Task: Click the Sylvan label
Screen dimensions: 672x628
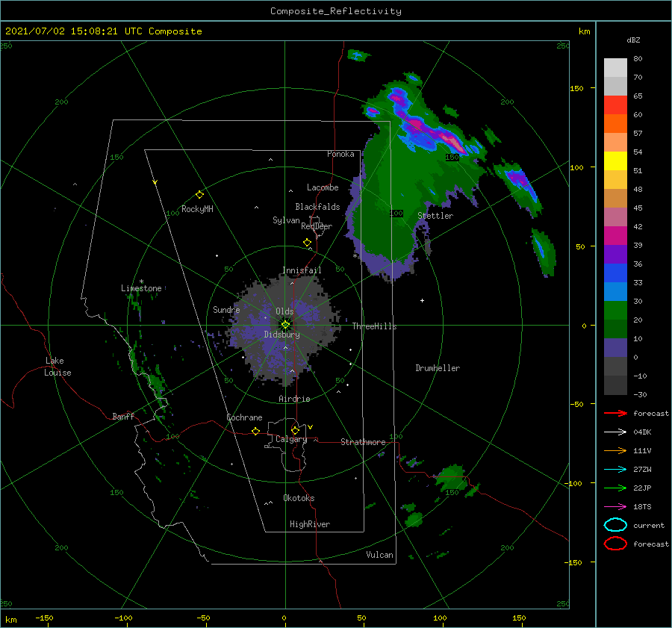Action: (x=286, y=220)
